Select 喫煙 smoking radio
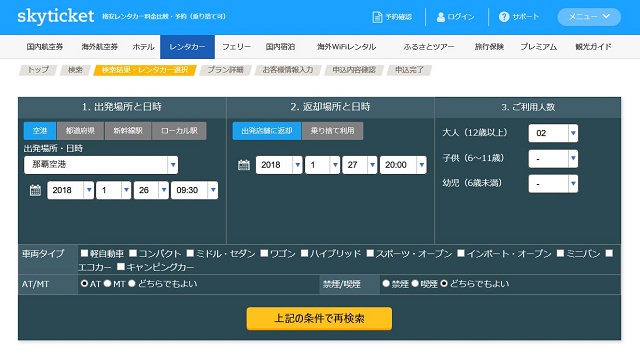 pos(415,283)
